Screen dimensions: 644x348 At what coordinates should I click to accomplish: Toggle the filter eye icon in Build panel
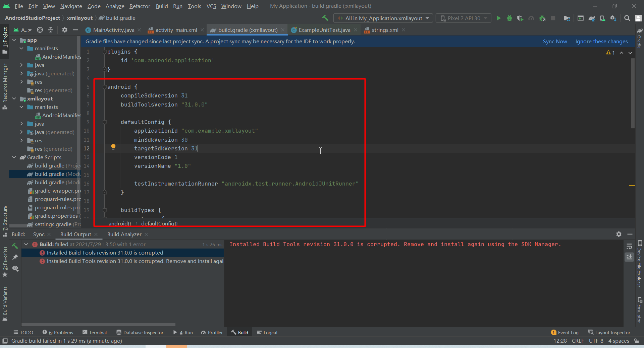coord(15,268)
